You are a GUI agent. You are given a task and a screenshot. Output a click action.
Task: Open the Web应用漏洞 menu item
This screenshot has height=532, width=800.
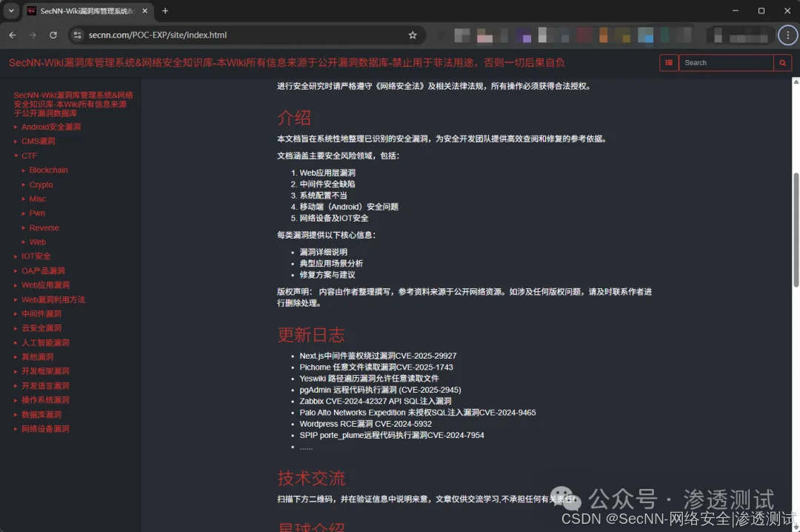click(x=46, y=285)
